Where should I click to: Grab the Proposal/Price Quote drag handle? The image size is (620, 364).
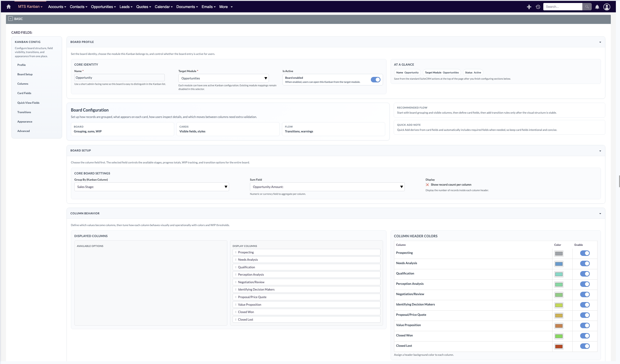click(x=235, y=297)
